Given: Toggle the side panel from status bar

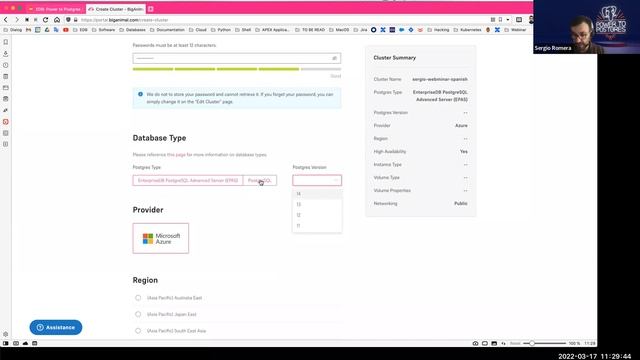Looking at the screenshot, I should 6,343.
